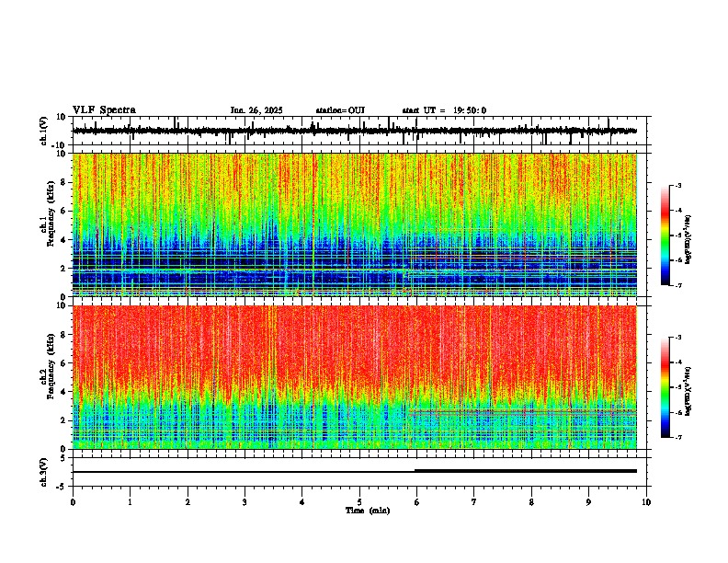This screenshot has width=728, height=563.
Task: Click time axis tick label "0"
Action: [x=73, y=502]
